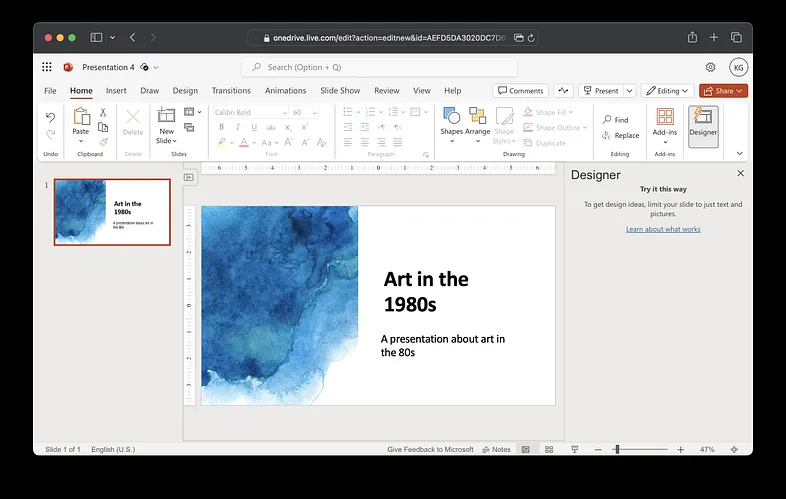Switch to the Insert tab

click(x=116, y=91)
